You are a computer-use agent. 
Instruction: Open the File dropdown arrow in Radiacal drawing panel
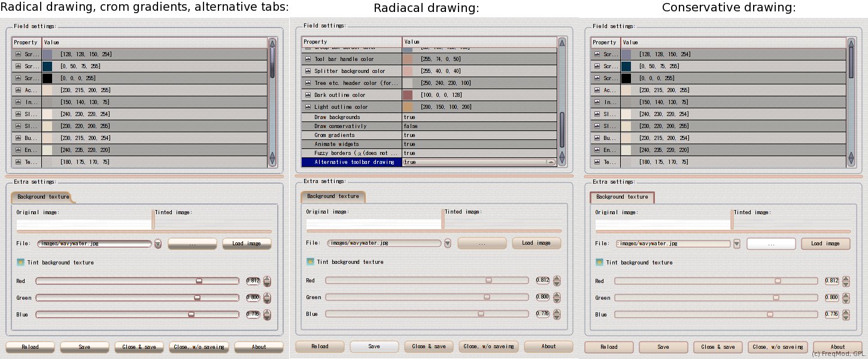click(448, 243)
